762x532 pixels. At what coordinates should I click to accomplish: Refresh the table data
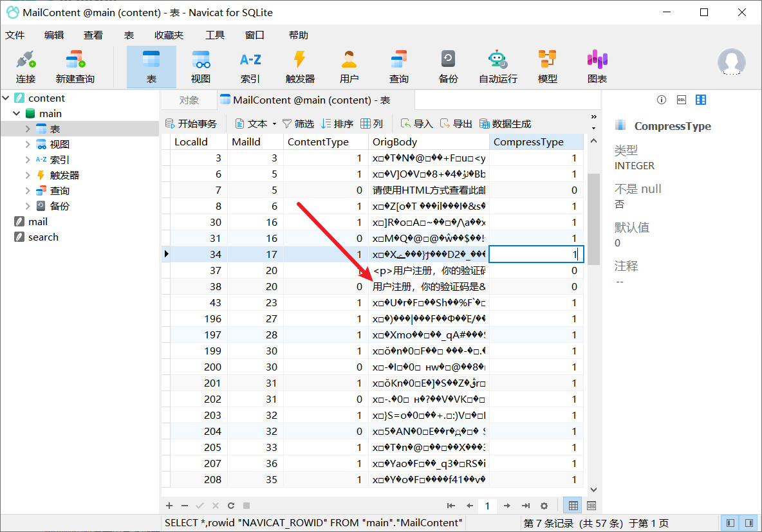(x=231, y=506)
